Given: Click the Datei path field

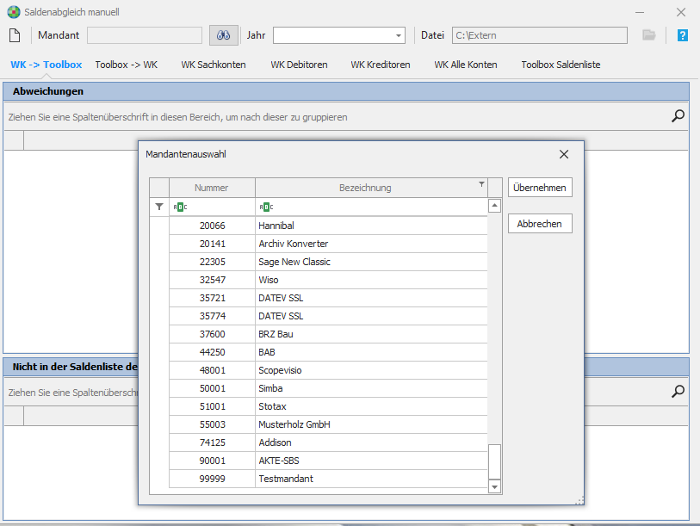Looking at the screenshot, I should coord(540,36).
